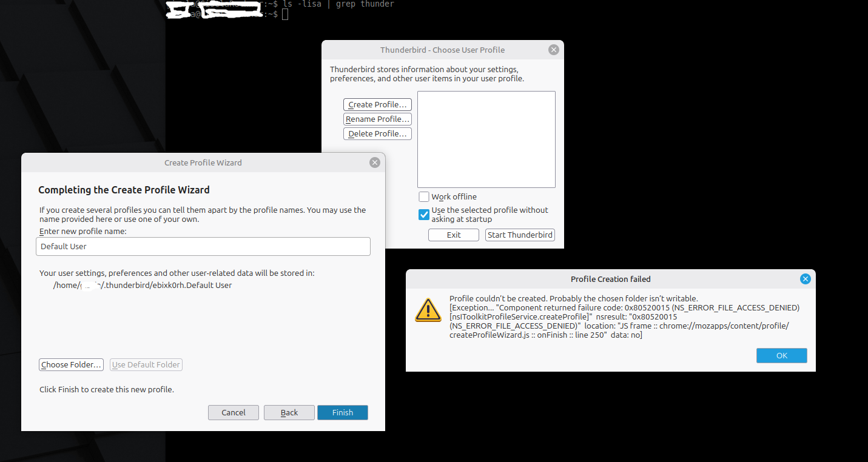868x462 pixels.
Task: Click the Create Profile… button
Action: (x=377, y=105)
